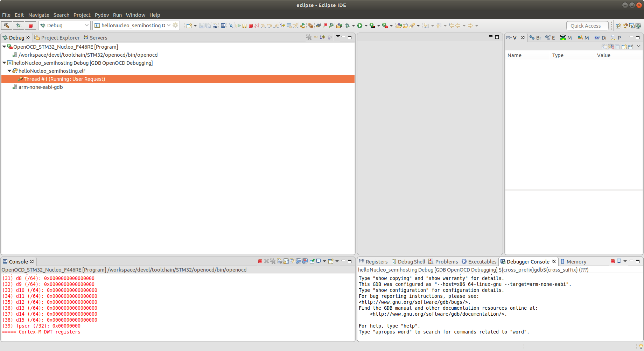The height and width of the screenshot is (351, 644).
Task: Switch to the Disassembly (Di) tab
Action: pos(601,37)
